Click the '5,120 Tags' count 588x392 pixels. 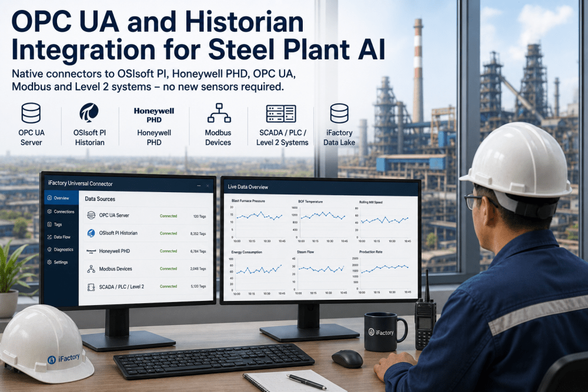tap(198, 286)
